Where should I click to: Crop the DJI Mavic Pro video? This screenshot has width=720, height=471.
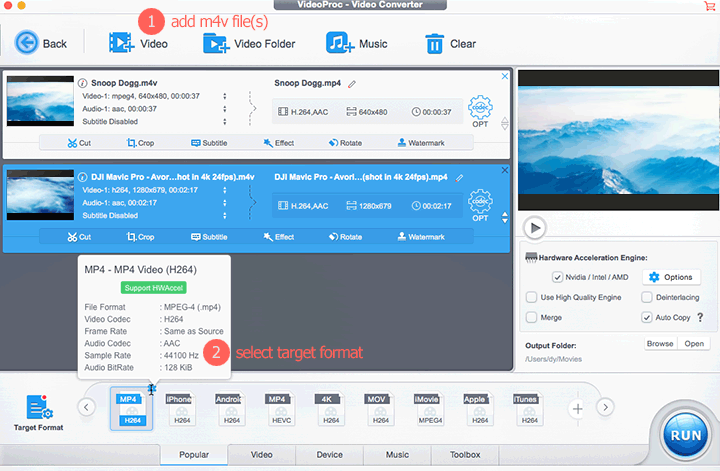(x=140, y=237)
